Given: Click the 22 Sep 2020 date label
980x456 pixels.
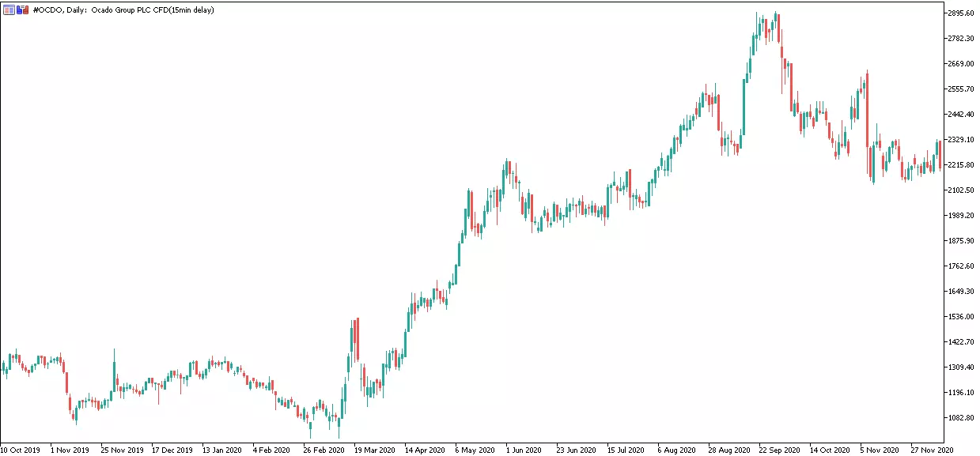Looking at the screenshot, I should click(779, 450).
